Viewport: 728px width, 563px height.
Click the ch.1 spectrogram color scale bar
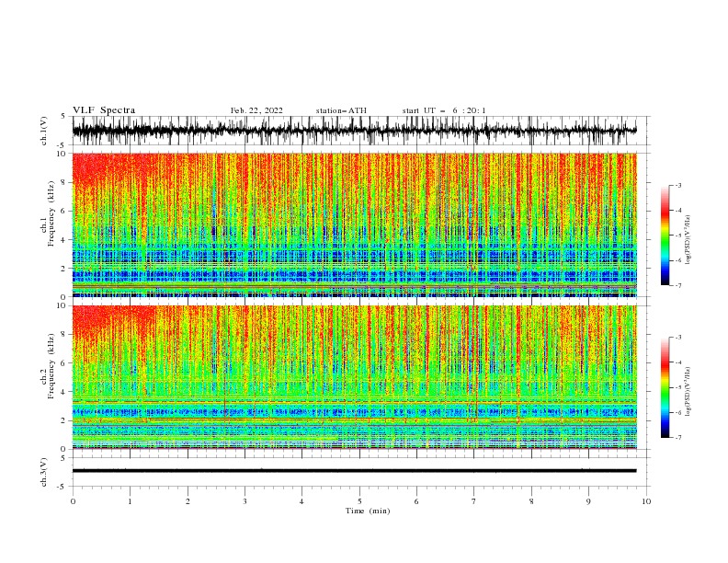tap(665, 236)
